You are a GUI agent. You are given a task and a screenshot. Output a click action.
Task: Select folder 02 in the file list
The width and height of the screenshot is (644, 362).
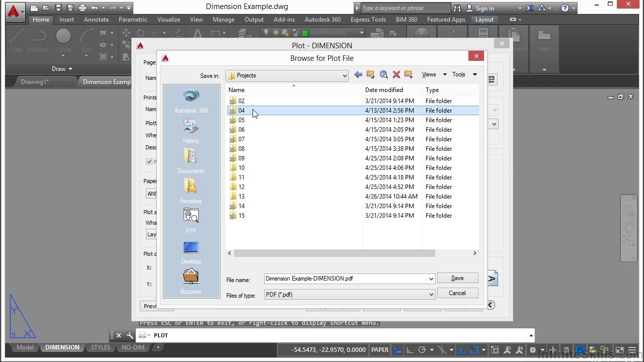352,101
